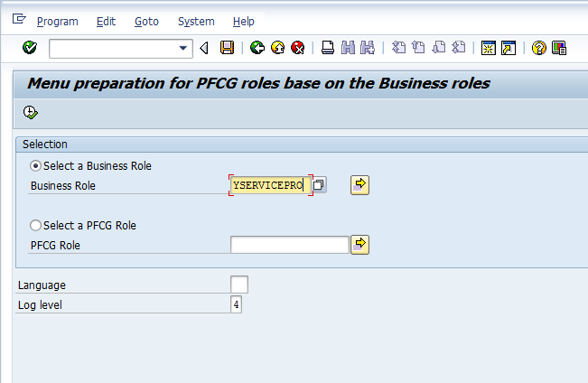Click the Print icon
The image size is (588, 383).
[x=328, y=48]
